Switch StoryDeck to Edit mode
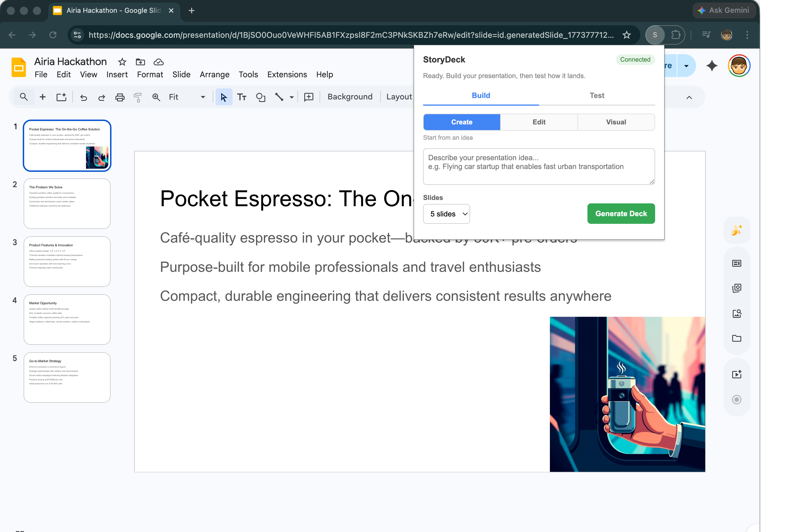This screenshot has width=799, height=532. [x=539, y=122]
